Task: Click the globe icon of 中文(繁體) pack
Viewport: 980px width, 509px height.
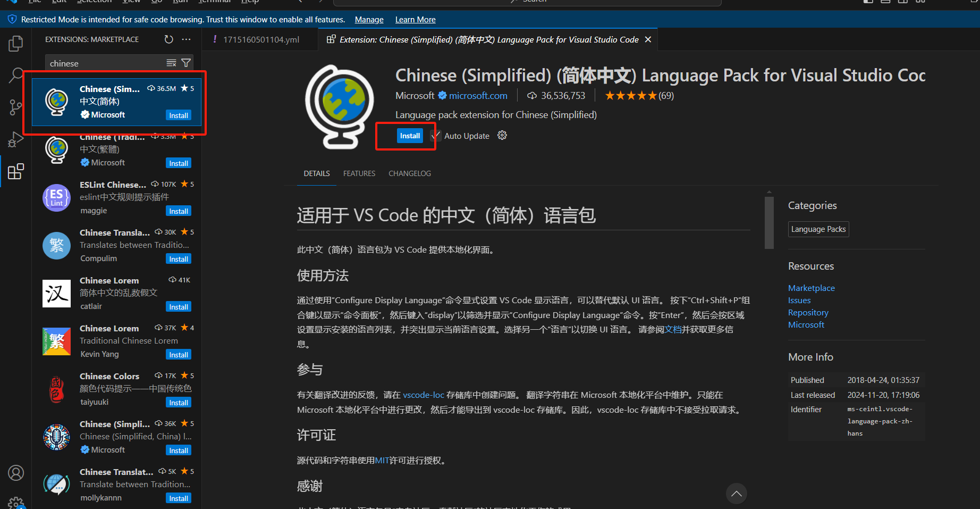Action: [x=56, y=150]
